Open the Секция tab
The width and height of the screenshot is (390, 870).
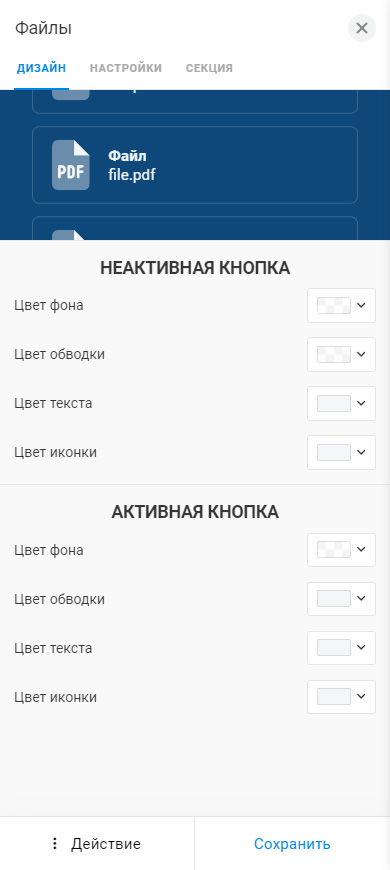(x=209, y=68)
